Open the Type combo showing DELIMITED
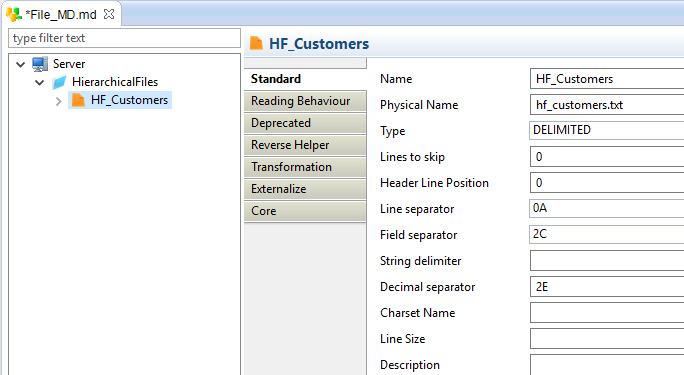This screenshot has width=684, height=375. coord(607,130)
